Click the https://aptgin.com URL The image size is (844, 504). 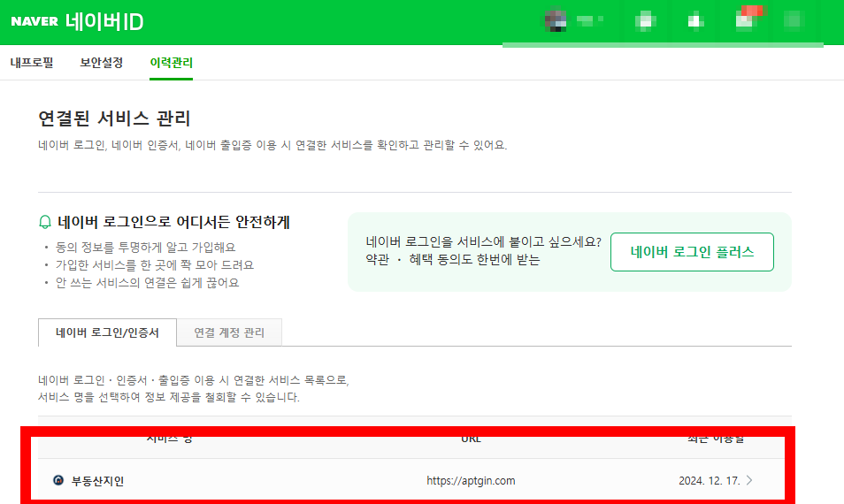click(x=471, y=481)
